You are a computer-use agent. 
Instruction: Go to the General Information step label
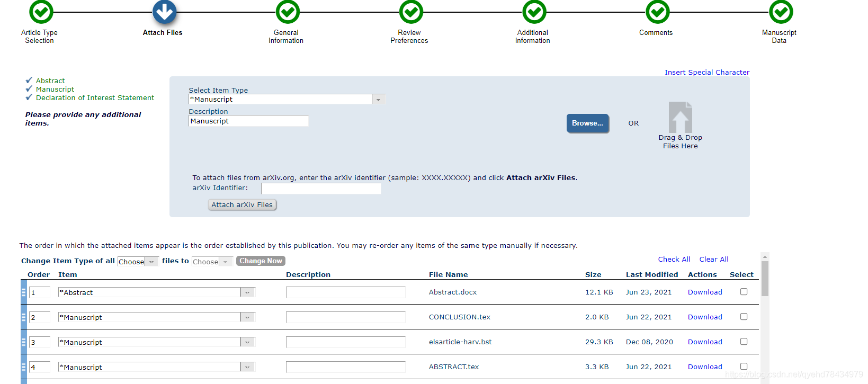pos(286,37)
